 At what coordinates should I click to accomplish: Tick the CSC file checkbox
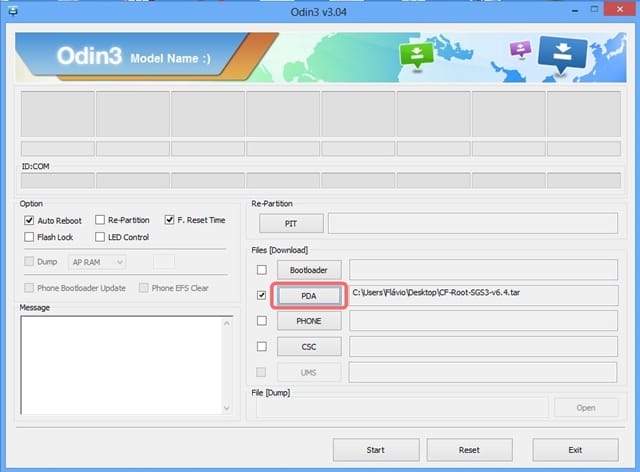(262, 347)
